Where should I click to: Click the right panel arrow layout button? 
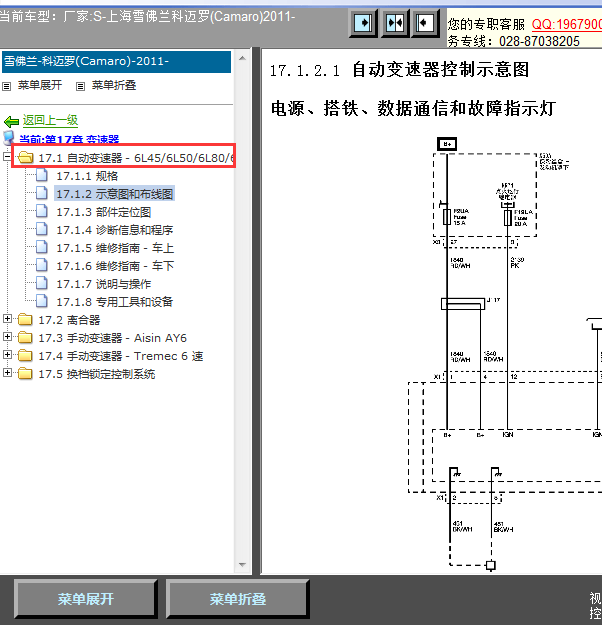[425, 23]
